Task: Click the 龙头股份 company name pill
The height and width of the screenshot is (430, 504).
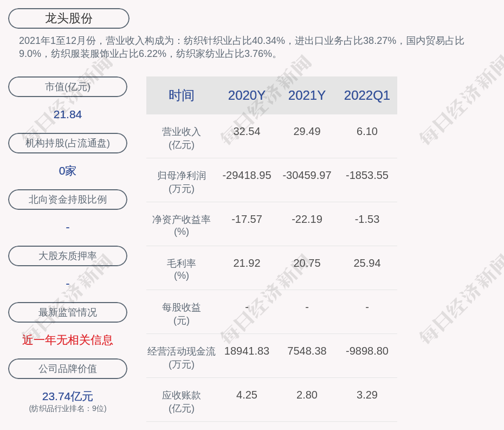Action: click(69, 18)
